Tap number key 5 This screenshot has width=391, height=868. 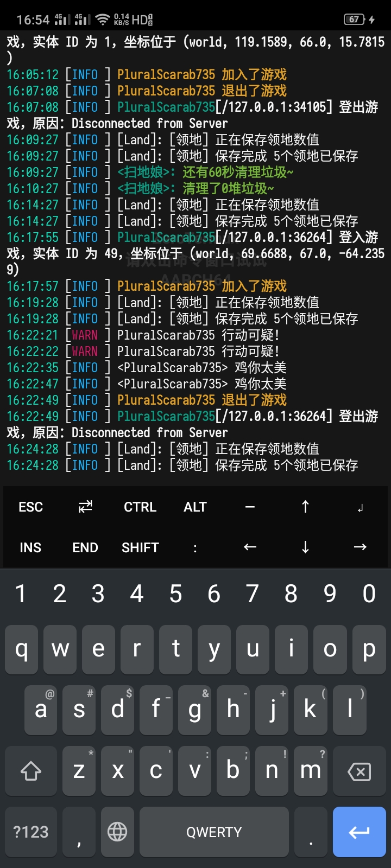175,593
